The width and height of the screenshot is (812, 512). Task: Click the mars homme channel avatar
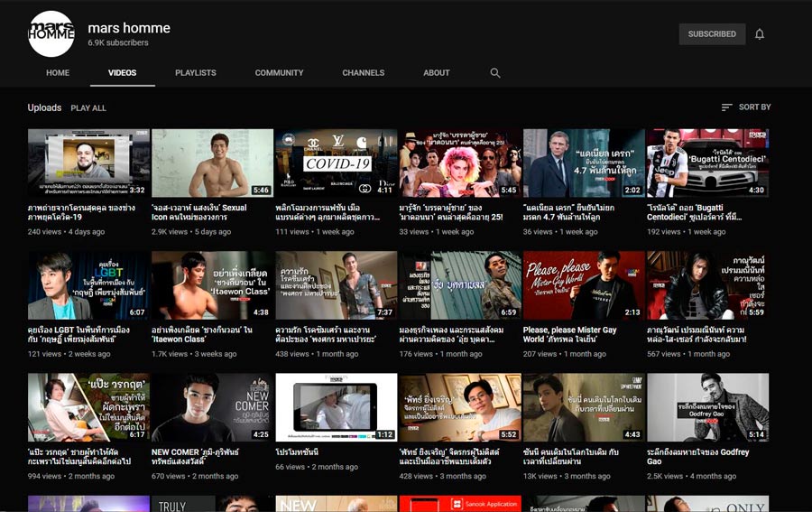click(51, 33)
